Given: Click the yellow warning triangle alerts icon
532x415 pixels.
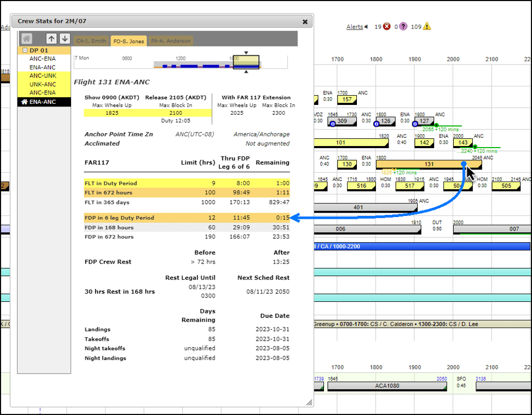Looking at the screenshot, I should (x=427, y=26).
